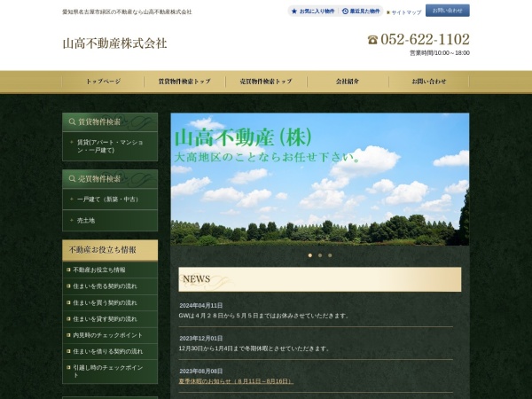Viewport: 532px width, 399px height.
Task: Select the second slideshow dot indicator
Action: [320, 255]
